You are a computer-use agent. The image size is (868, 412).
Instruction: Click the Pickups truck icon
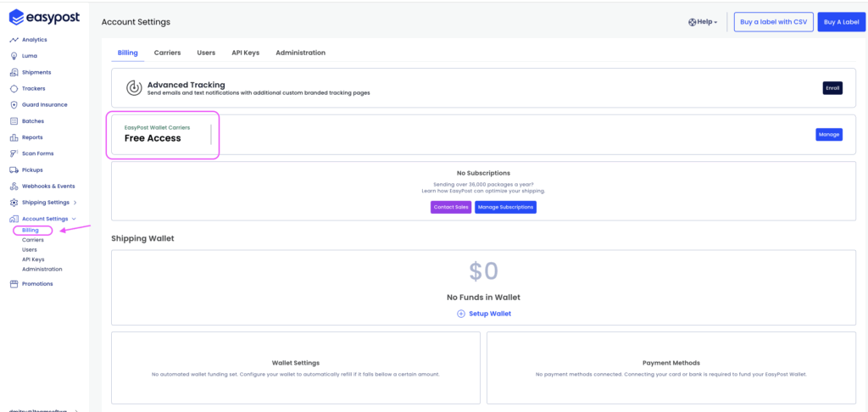point(14,170)
